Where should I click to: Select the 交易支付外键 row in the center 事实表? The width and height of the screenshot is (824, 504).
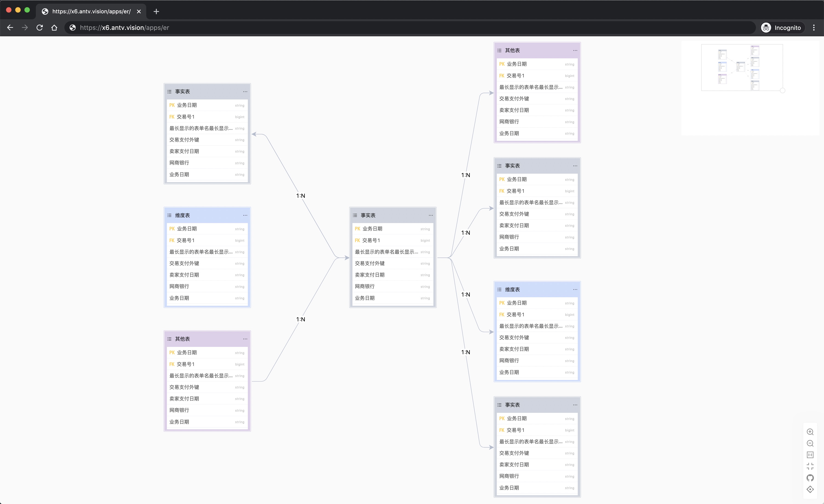click(393, 263)
